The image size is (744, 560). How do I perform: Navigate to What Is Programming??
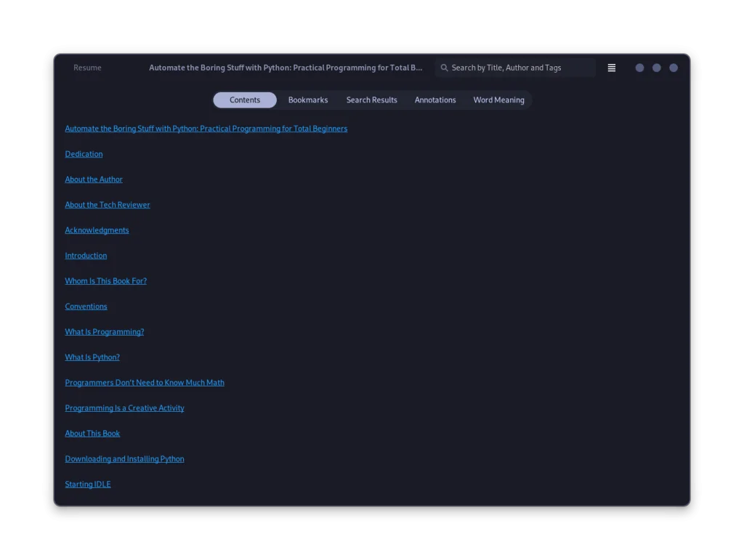tap(104, 331)
